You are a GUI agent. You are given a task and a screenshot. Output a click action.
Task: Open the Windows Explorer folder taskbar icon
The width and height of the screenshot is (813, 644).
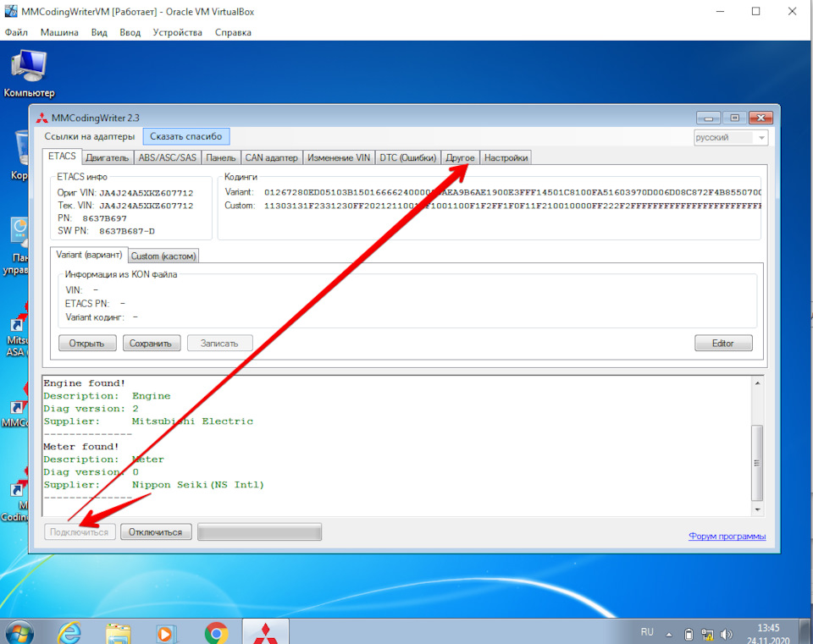(119, 633)
